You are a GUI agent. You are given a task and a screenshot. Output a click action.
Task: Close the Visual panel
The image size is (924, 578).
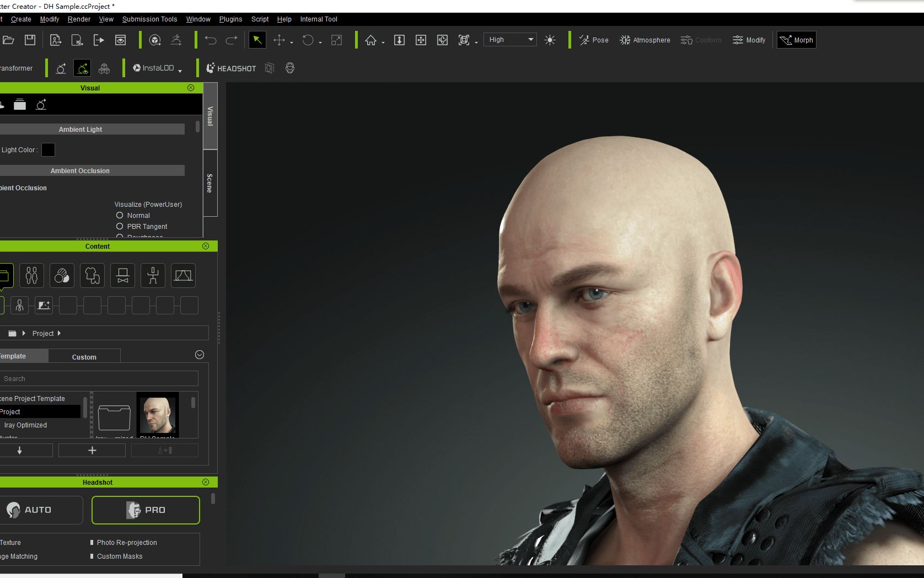(191, 88)
